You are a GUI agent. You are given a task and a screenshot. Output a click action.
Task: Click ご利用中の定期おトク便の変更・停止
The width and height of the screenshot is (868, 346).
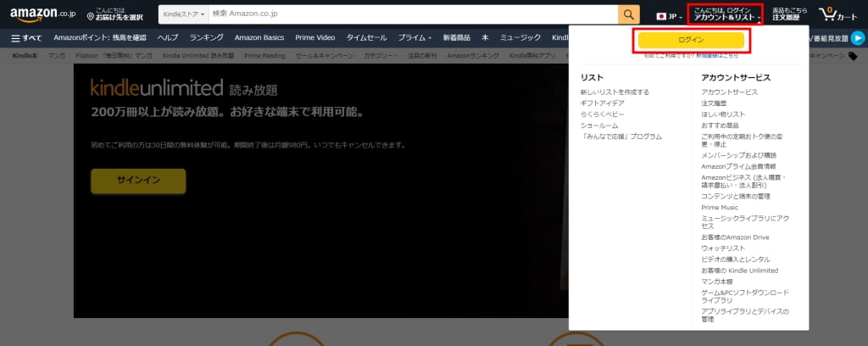click(742, 140)
